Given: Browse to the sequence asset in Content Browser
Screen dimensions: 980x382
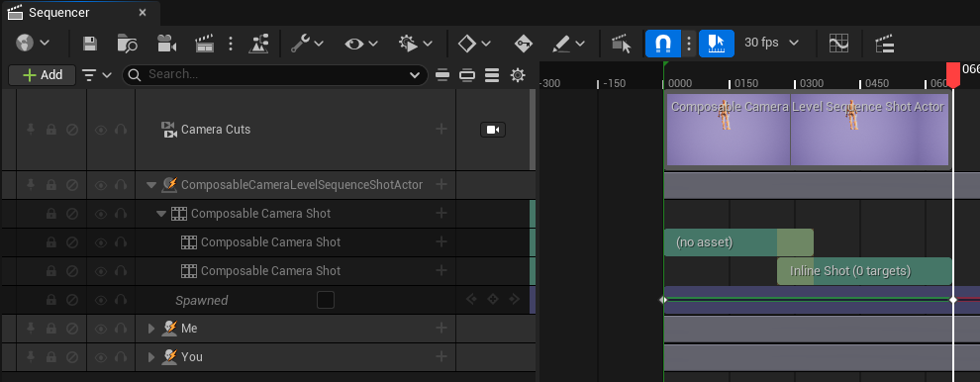Looking at the screenshot, I should 128,44.
